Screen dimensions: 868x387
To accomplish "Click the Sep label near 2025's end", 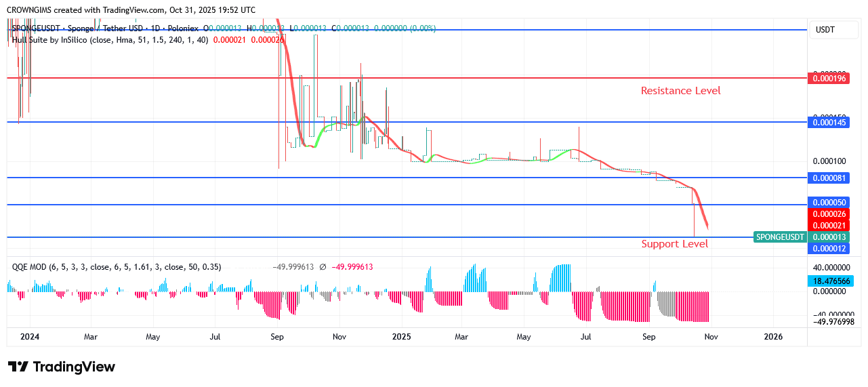I will coord(648,336).
